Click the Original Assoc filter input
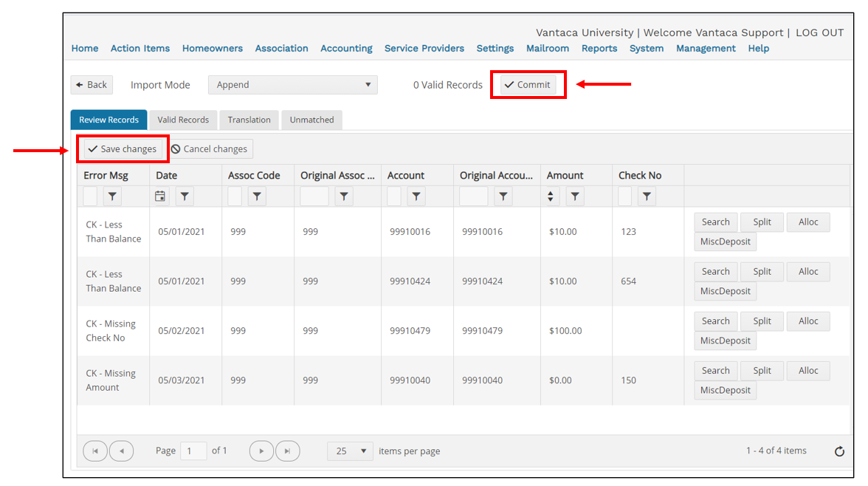This screenshot has height=486, width=868. pyautogui.click(x=314, y=196)
